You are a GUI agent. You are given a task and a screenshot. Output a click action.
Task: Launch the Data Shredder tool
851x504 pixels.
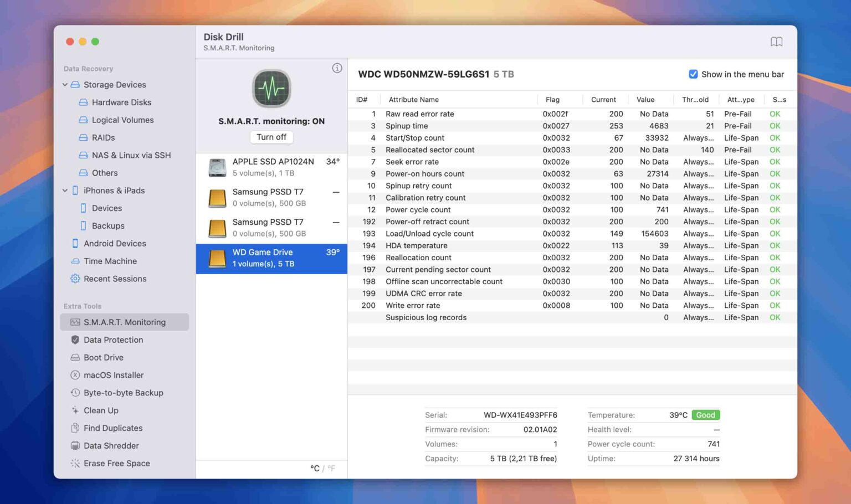(111, 445)
